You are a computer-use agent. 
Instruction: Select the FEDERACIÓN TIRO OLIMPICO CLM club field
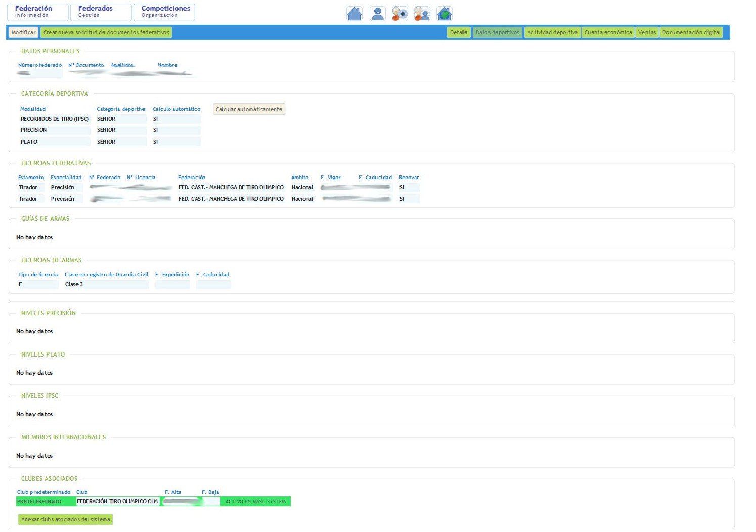click(117, 501)
